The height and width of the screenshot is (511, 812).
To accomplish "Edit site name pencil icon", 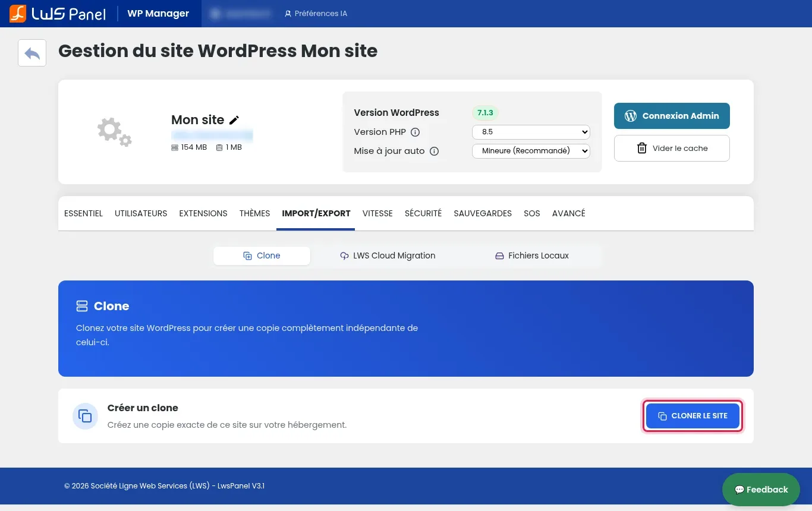I will coord(234,120).
